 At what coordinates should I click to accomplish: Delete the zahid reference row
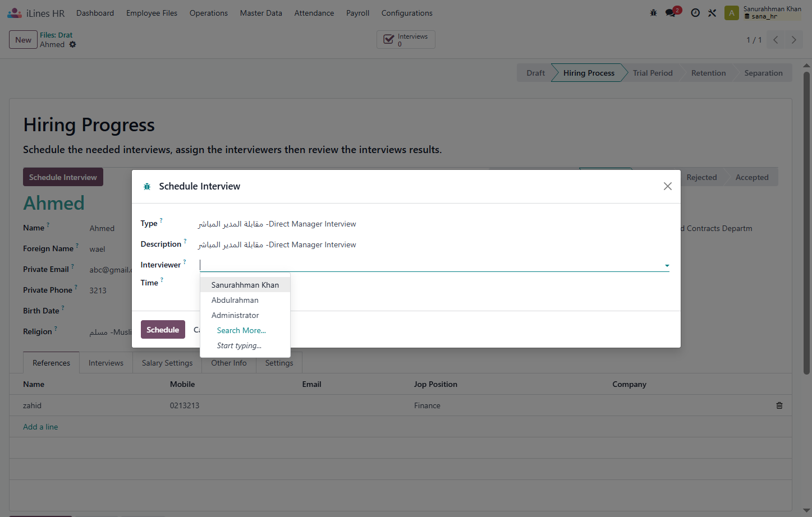point(779,405)
